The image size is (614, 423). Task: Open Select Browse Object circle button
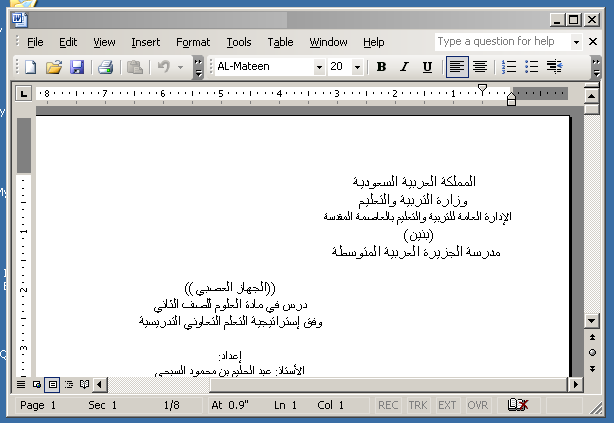pos(592,352)
